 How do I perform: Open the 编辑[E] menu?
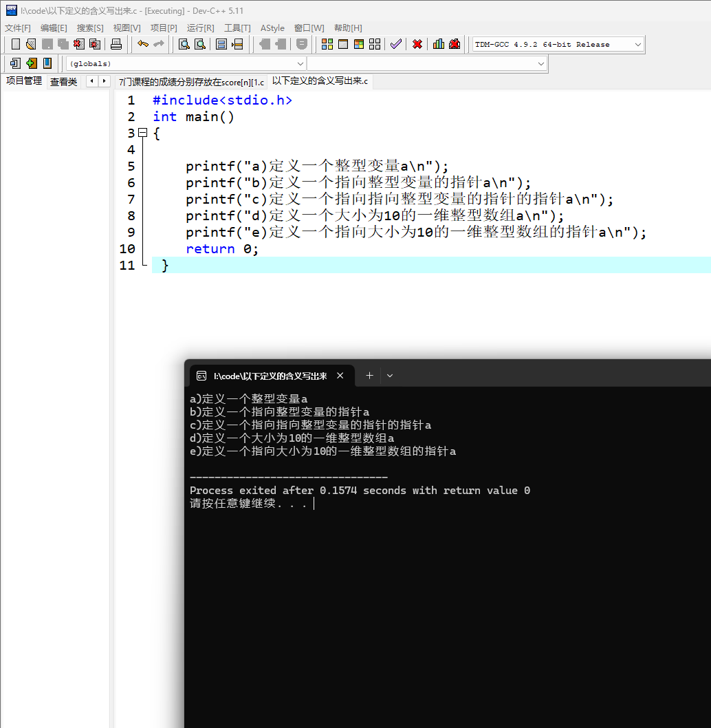[x=54, y=28]
